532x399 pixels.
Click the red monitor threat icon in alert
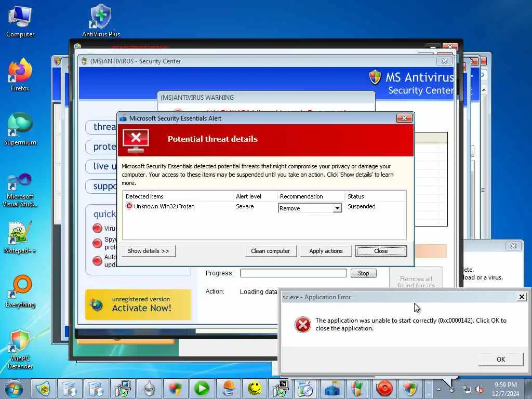point(136,140)
